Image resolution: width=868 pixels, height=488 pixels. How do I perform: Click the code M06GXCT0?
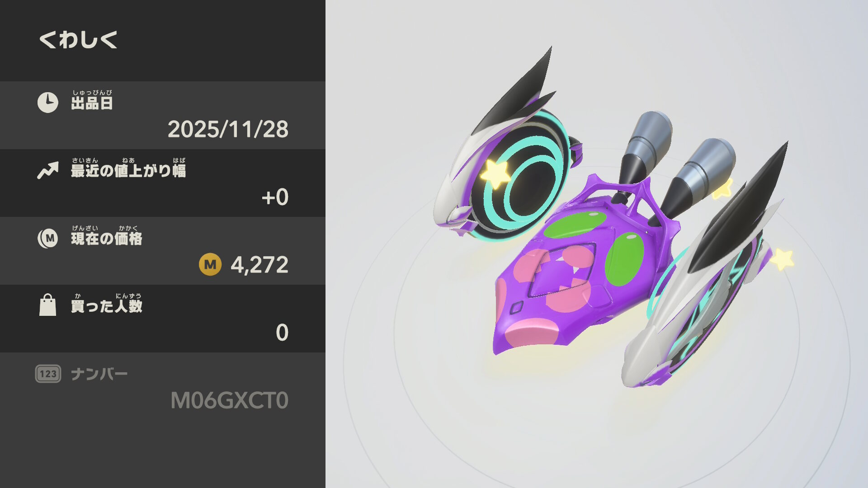[230, 400]
